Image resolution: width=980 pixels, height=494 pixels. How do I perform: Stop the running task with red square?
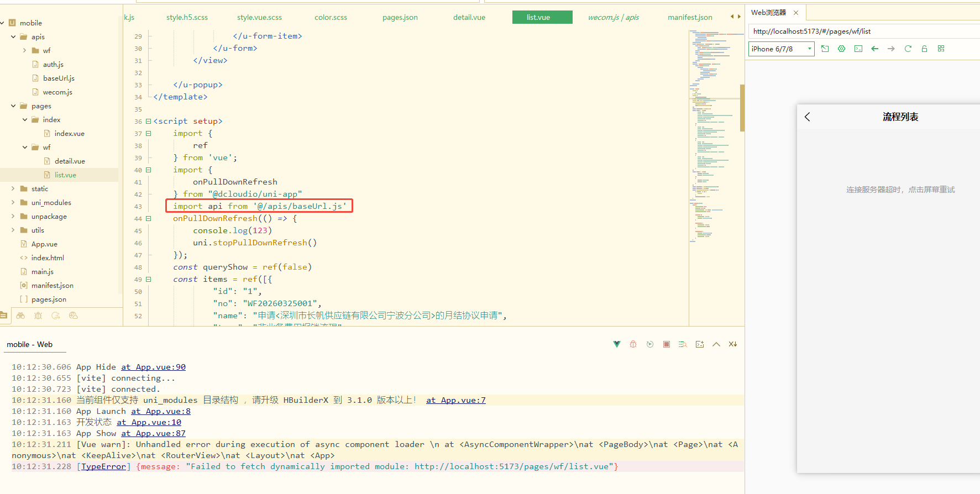667,344
